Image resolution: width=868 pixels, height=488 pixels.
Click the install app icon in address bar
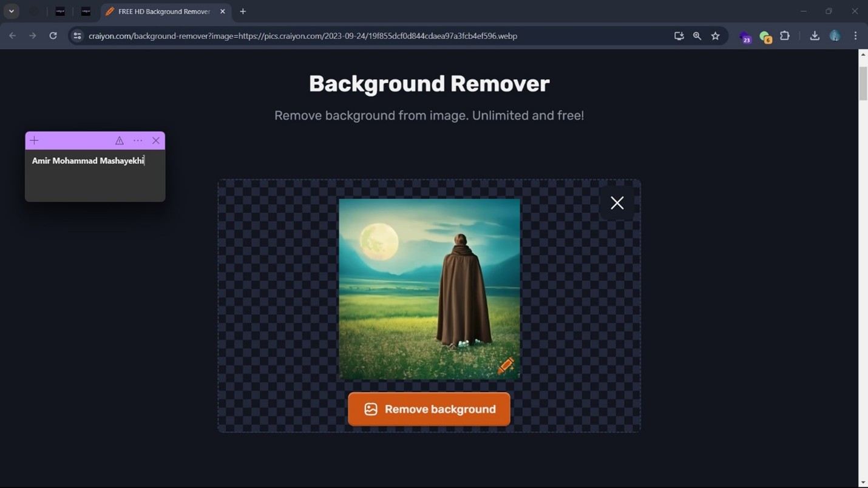click(x=679, y=36)
